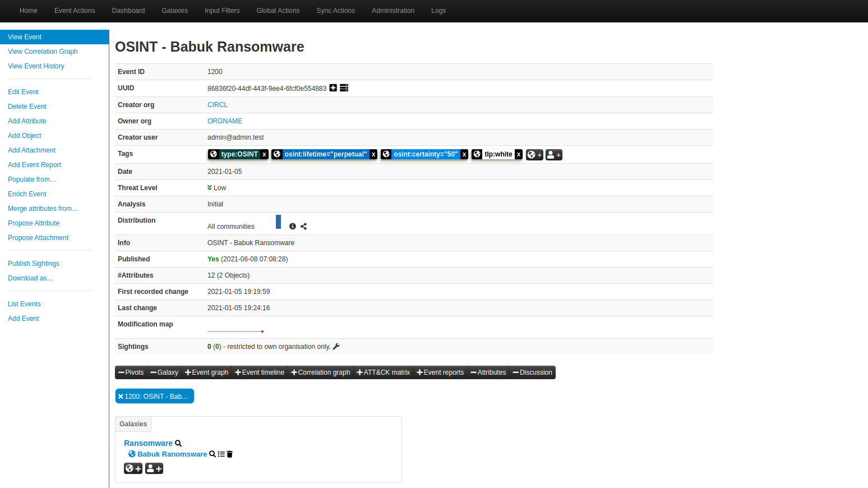This screenshot has width=868, height=488.
Task: Open the Galaxies dropdown in navbar
Action: point(175,11)
